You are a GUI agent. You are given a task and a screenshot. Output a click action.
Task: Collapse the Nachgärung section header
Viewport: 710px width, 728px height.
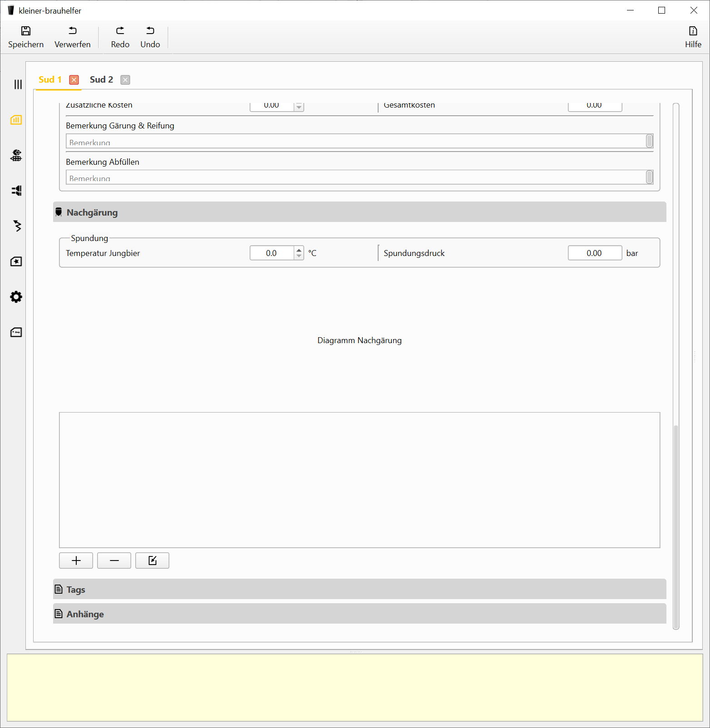(359, 212)
